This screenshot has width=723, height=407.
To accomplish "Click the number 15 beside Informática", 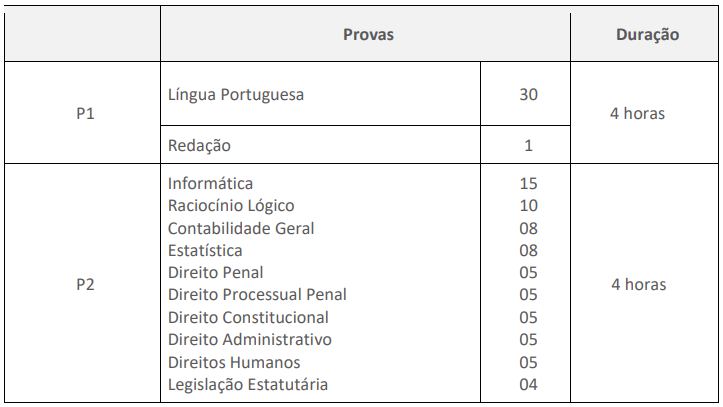I will coord(528,183).
